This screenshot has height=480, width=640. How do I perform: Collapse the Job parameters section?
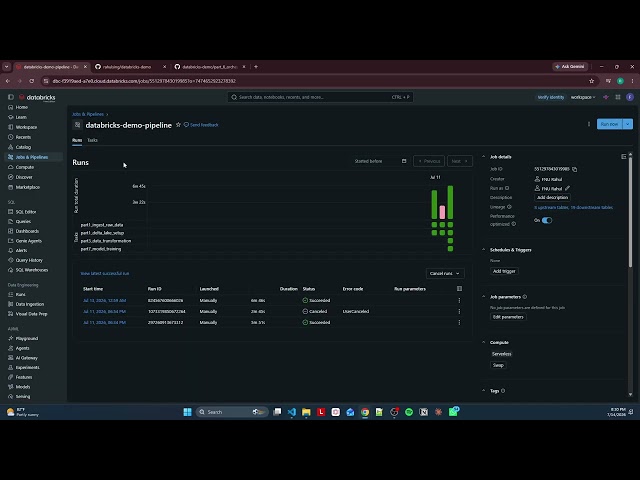[x=484, y=297]
